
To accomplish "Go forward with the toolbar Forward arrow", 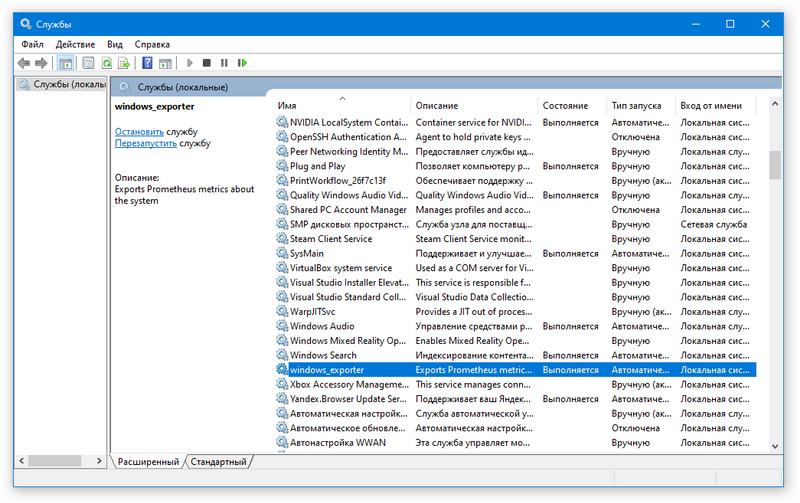I will point(41,63).
